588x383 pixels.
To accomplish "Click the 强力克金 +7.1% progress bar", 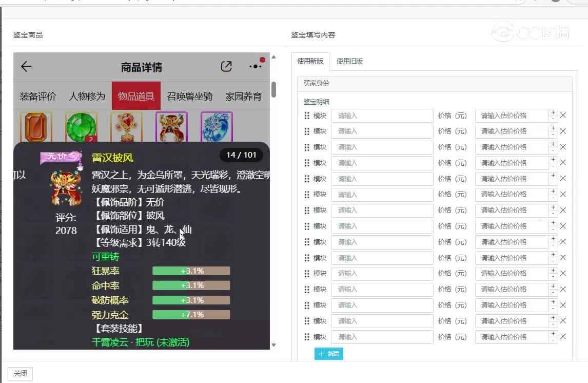I will click(191, 315).
